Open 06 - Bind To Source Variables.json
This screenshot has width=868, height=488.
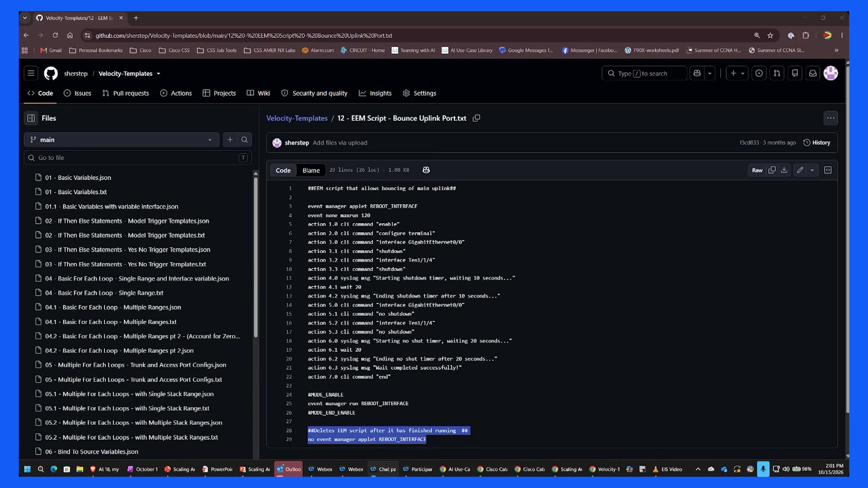click(x=91, y=451)
